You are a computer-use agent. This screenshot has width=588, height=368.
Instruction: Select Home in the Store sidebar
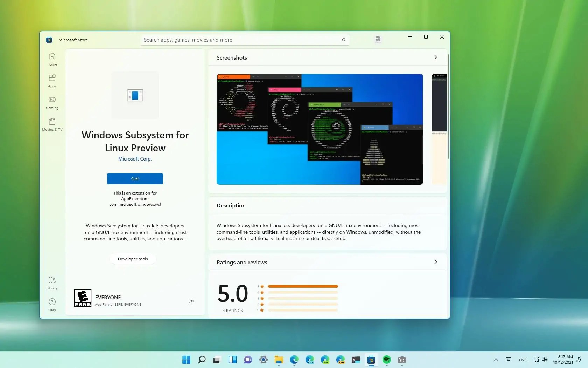pos(52,59)
